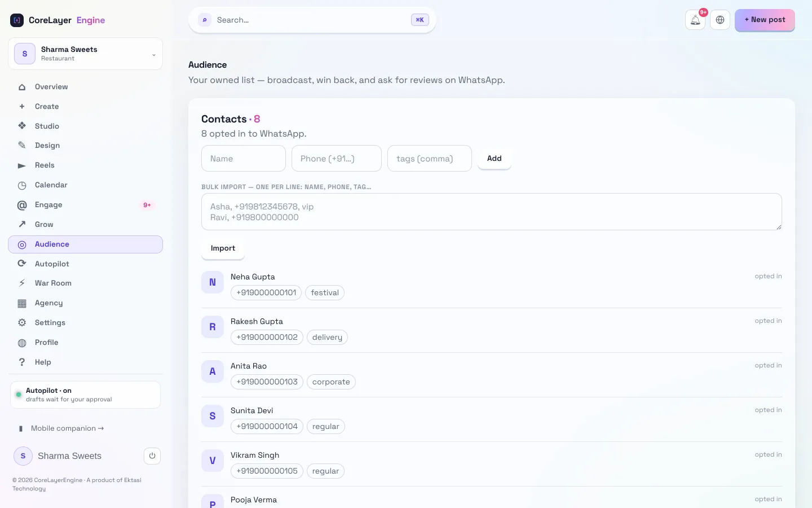Click the Sharma Sweets avatar at sidebar bottom
Viewport: 812px width, 508px height.
(x=23, y=456)
